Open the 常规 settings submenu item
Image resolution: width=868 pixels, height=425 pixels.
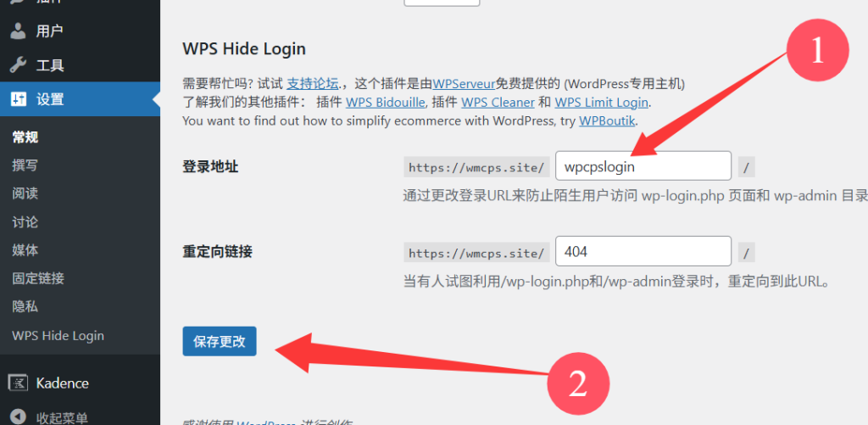[25, 137]
